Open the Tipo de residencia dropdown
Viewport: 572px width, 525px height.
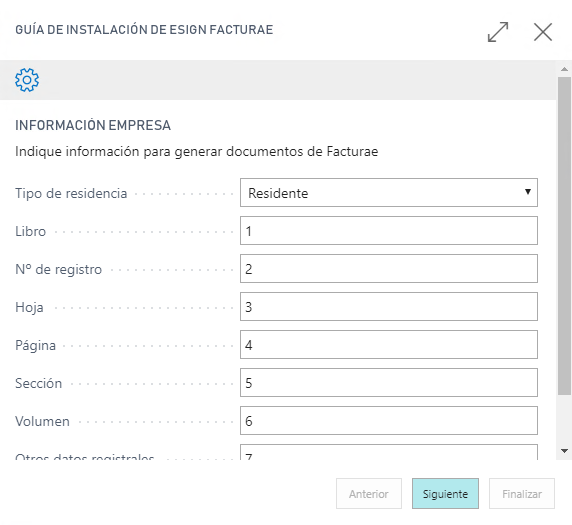tap(389, 193)
